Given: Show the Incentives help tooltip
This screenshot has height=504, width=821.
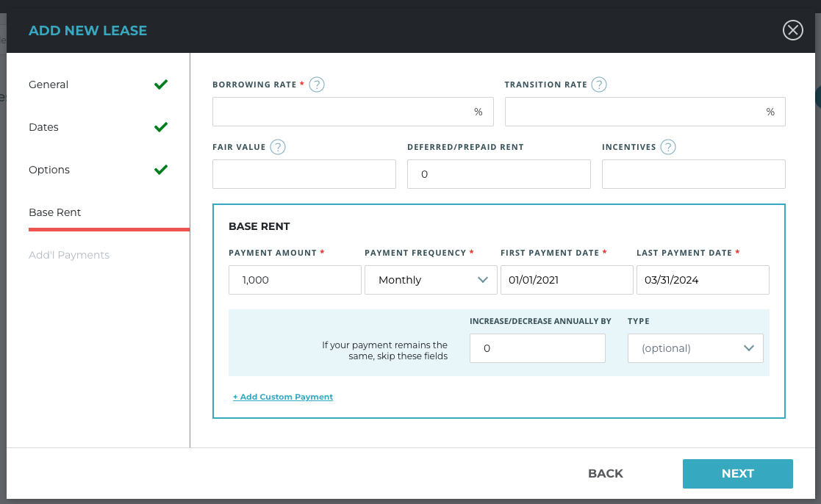Looking at the screenshot, I should [x=667, y=147].
